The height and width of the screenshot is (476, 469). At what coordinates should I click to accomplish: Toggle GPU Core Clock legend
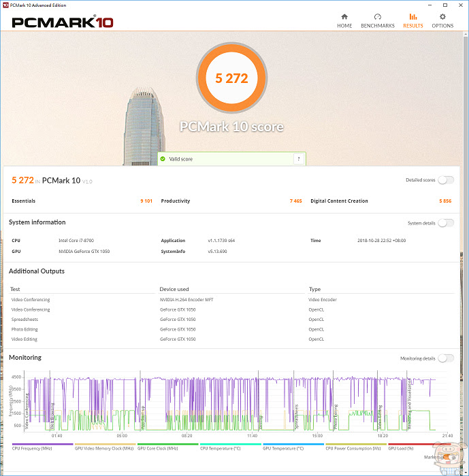click(x=167, y=447)
